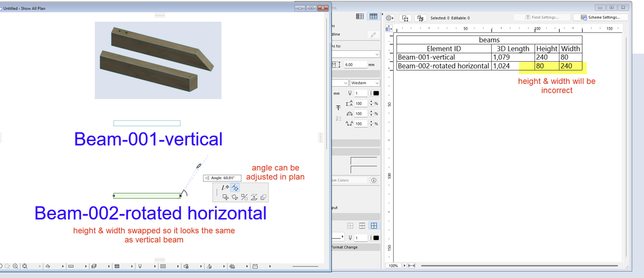Click the stretch/move node pet palette icon
The height and width of the screenshot is (278, 644).
click(226, 187)
